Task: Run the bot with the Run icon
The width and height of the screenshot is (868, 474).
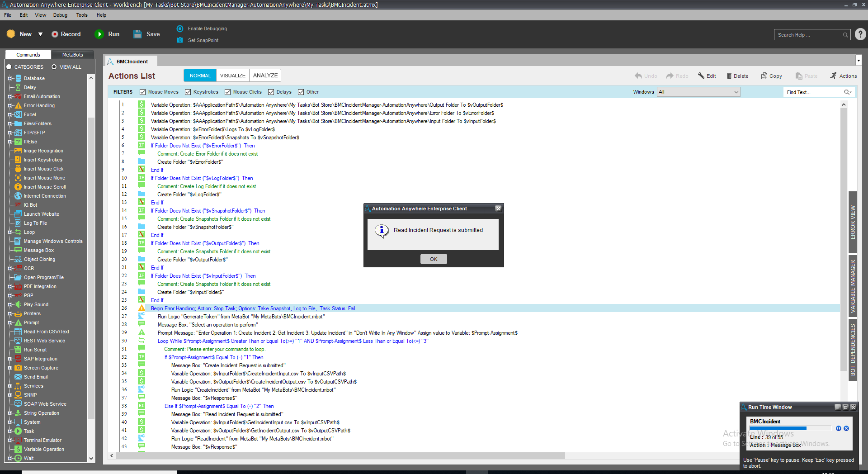Action: coord(99,34)
